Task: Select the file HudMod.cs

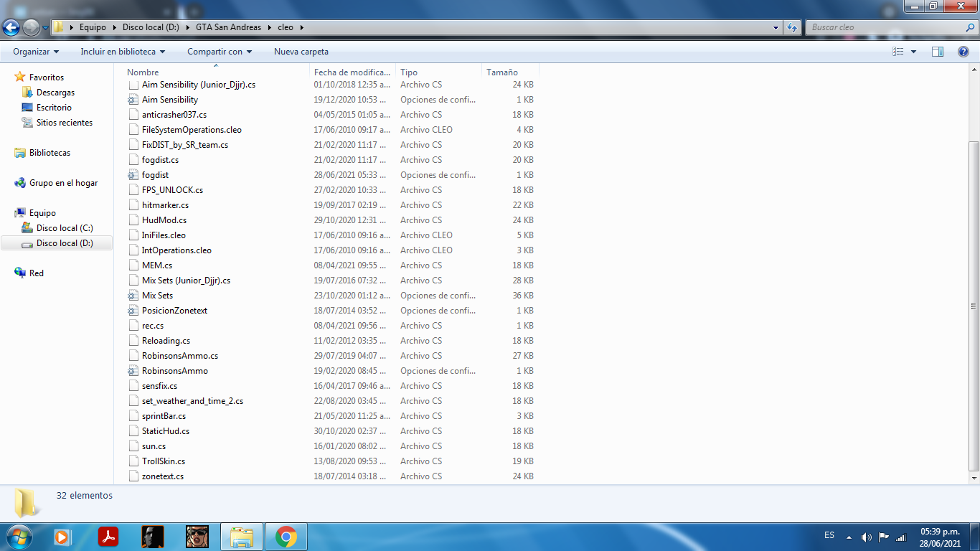Action: (x=164, y=220)
